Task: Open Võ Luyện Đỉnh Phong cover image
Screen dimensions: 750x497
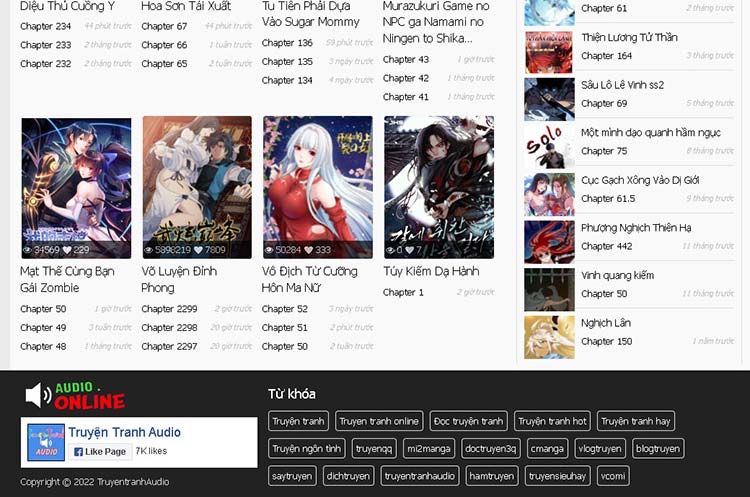Action: coord(197,188)
